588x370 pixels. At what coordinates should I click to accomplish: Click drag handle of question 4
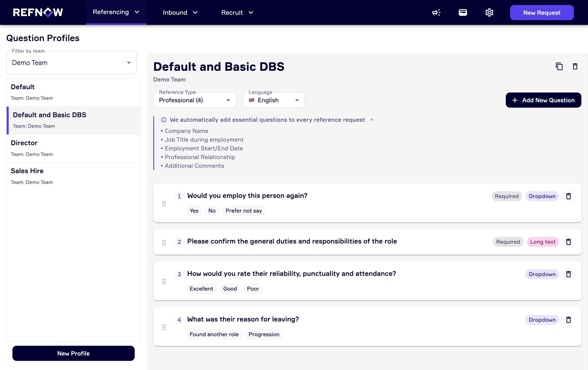point(164,327)
